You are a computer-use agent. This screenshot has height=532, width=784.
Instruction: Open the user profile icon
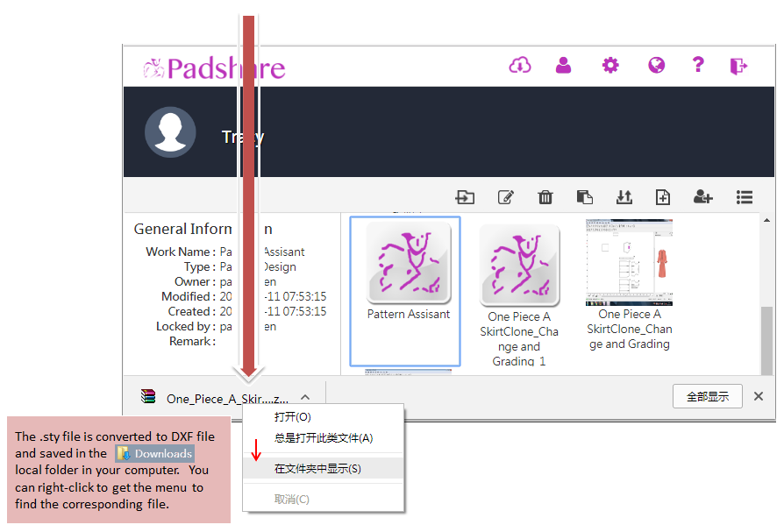click(563, 66)
